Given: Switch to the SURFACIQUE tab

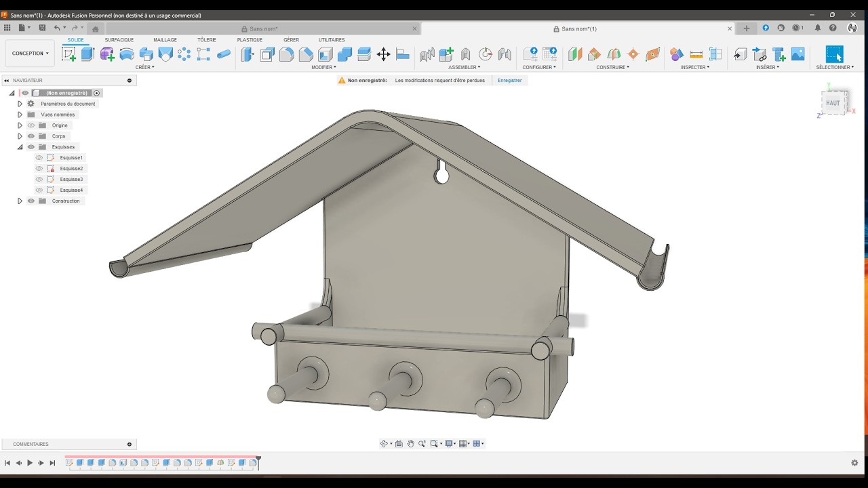Looking at the screenshot, I should click(x=119, y=40).
